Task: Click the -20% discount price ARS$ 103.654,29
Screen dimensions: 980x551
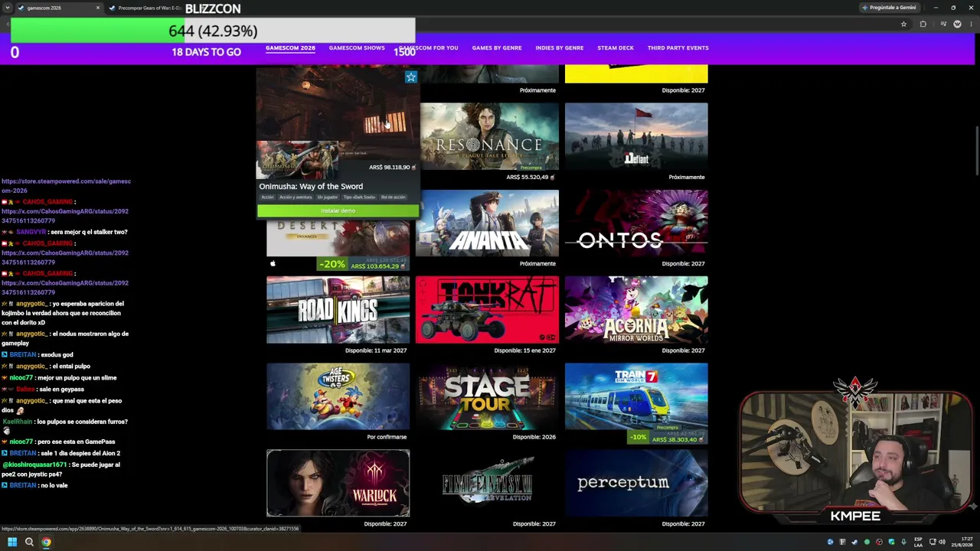Action: tap(362, 264)
